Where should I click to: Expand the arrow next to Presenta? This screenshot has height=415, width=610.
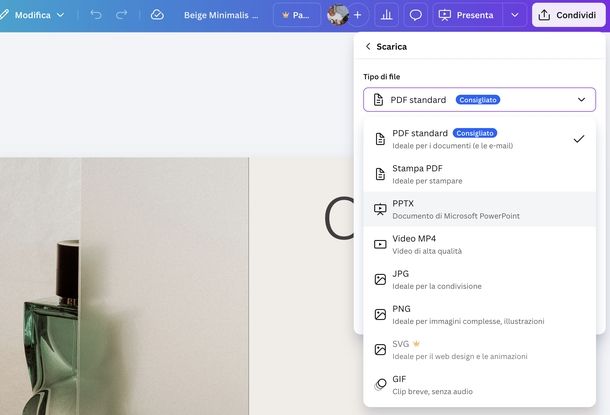tap(515, 15)
